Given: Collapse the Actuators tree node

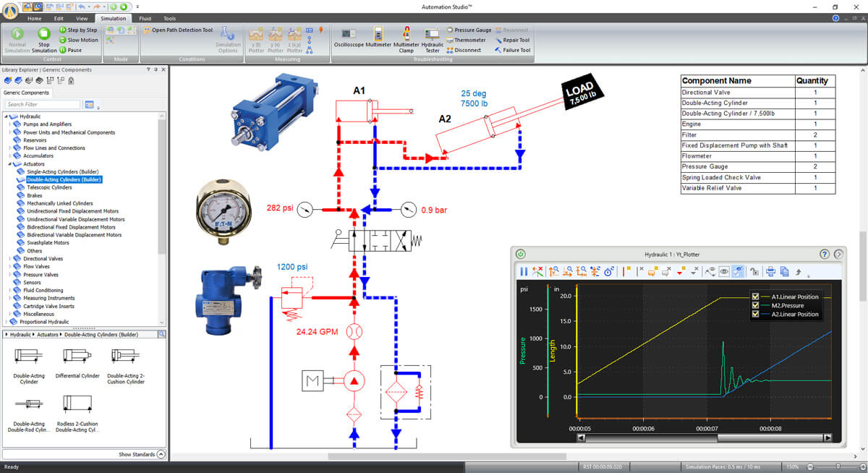Looking at the screenshot, I should coord(10,164).
